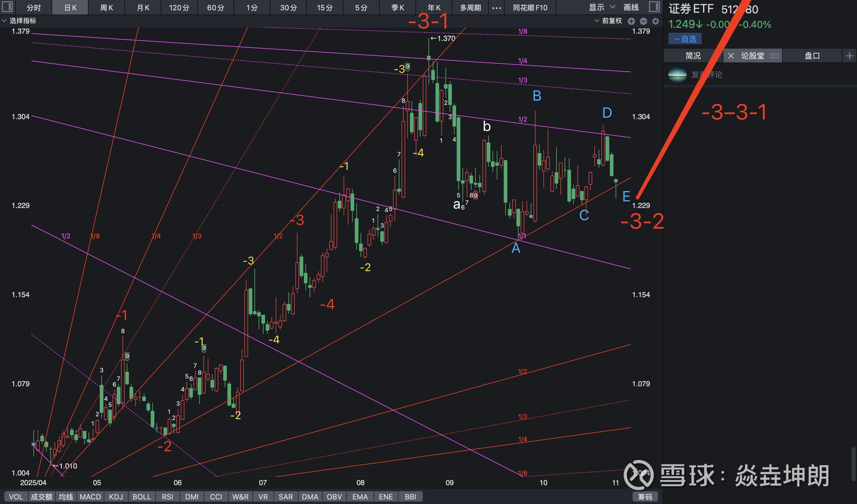Open the 筹码 chip distribution button
The height and width of the screenshot is (504, 857).
tap(645, 496)
